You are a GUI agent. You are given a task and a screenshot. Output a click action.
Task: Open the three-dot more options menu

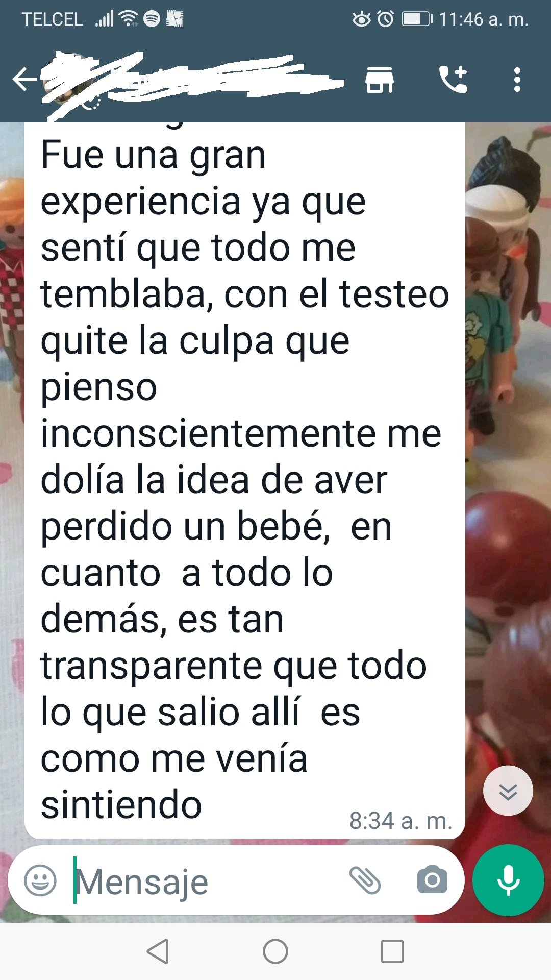(517, 80)
